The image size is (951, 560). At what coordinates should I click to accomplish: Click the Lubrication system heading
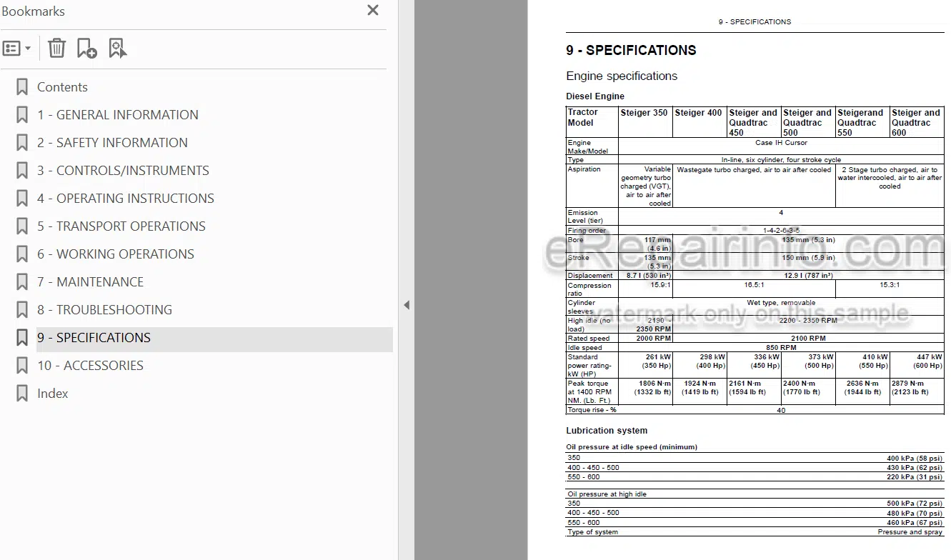(x=607, y=431)
